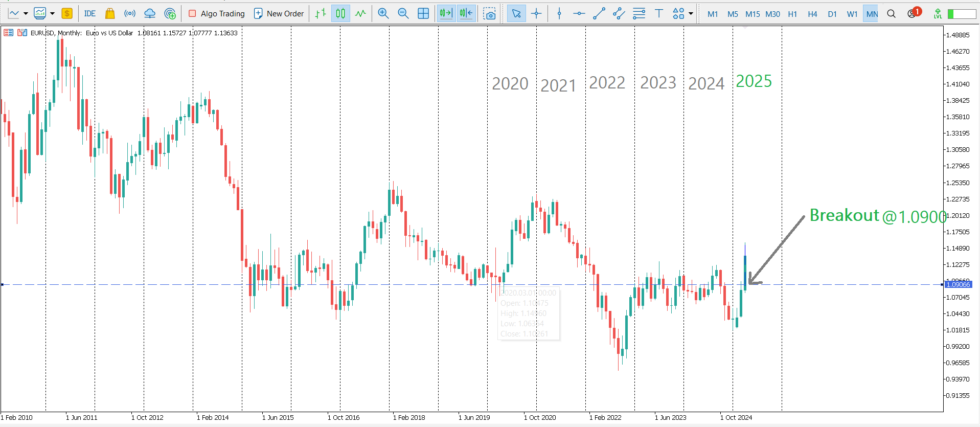Click the zoom in magnifier
The width and height of the screenshot is (980, 427).
(x=383, y=14)
